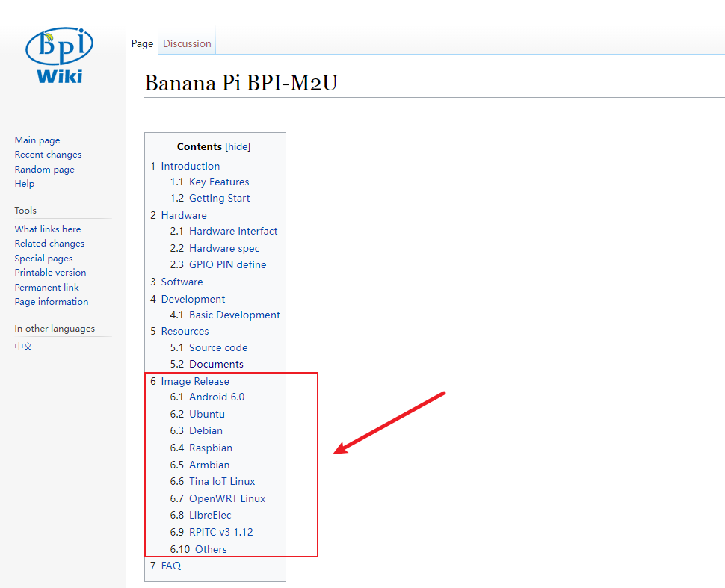
Task: Jump to 7 FAQ section
Action: (165, 566)
